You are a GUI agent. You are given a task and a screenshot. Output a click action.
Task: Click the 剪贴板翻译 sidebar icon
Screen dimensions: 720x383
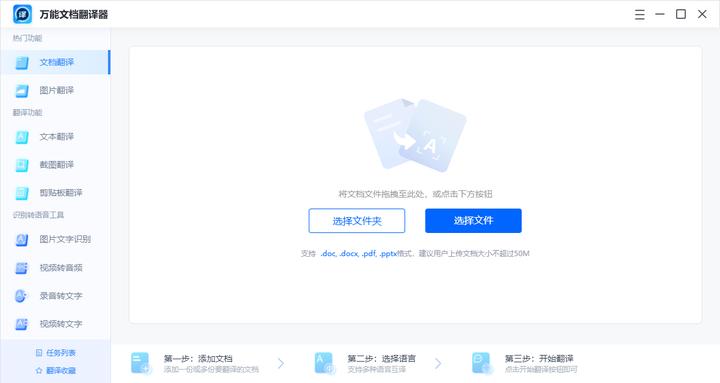point(22,193)
